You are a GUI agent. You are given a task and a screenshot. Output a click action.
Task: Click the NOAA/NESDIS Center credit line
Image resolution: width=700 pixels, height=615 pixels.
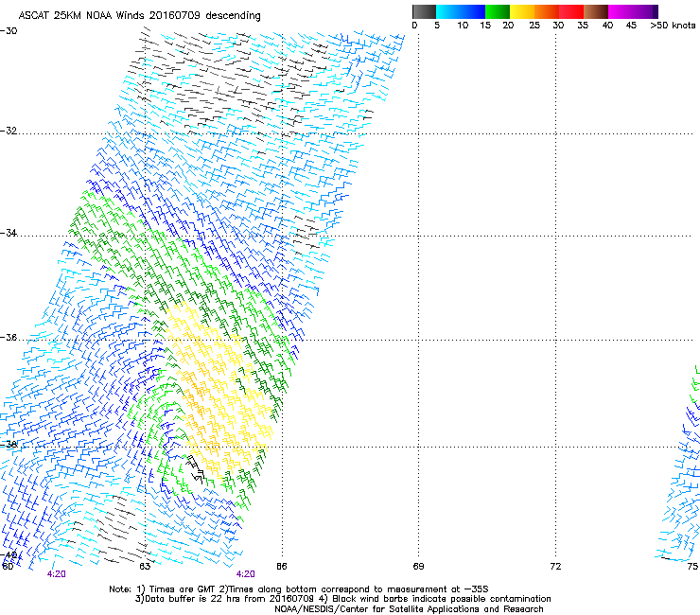click(x=409, y=609)
